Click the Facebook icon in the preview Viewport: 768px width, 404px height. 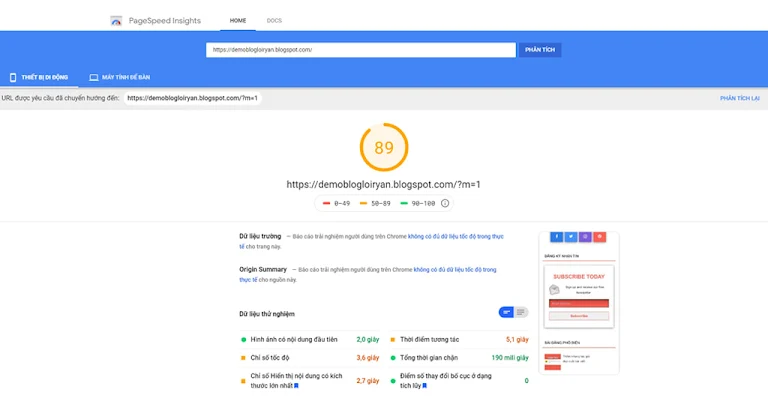click(x=556, y=237)
